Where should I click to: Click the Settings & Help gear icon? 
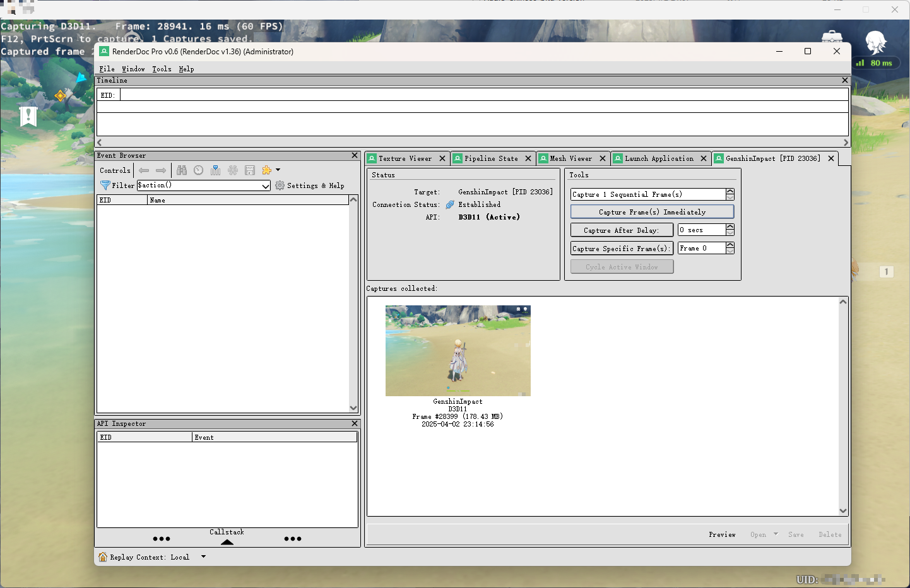point(280,185)
